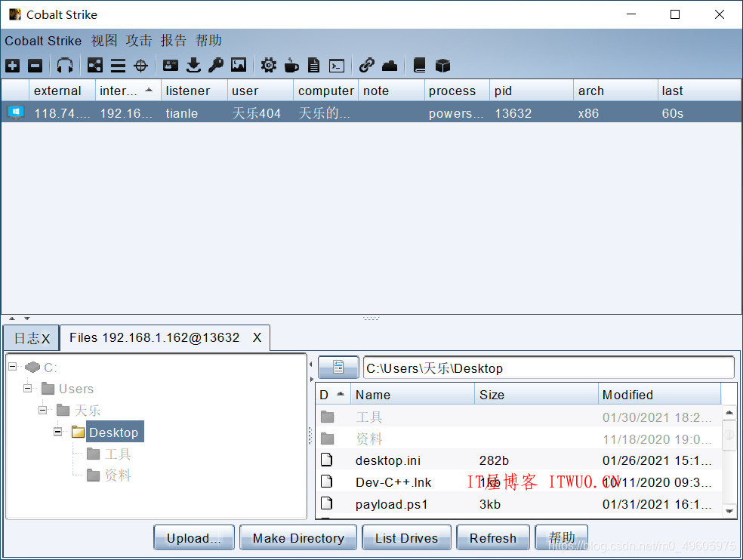The height and width of the screenshot is (560, 743).
Task: Click the document macro icon in toolbar
Action: [x=313, y=66]
